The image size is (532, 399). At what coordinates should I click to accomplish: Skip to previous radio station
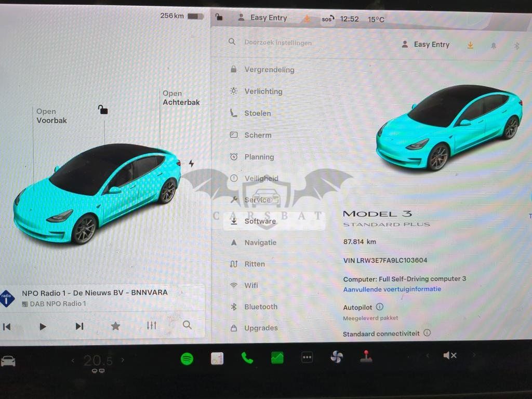[x=7, y=327]
